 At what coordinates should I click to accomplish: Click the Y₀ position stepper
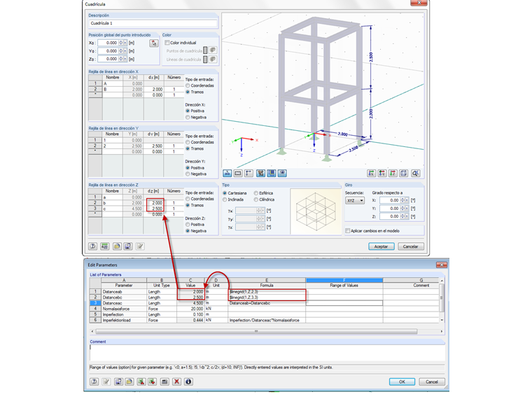coord(122,51)
